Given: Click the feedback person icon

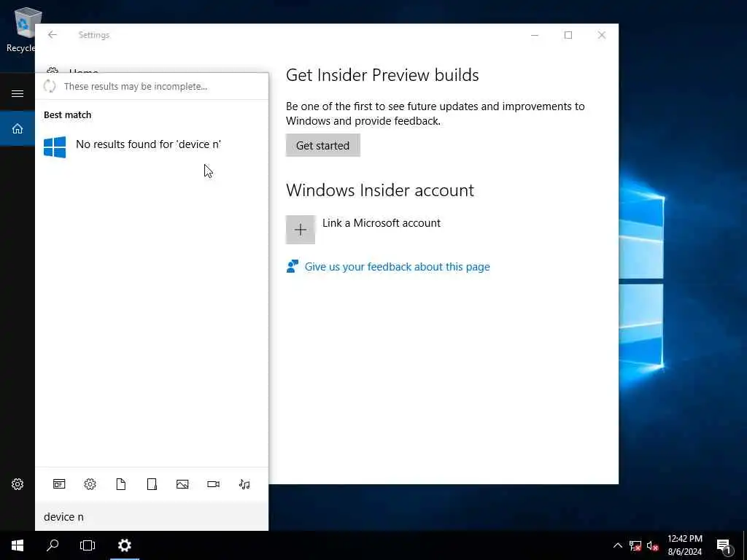Looking at the screenshot, I should click(292, 266).
